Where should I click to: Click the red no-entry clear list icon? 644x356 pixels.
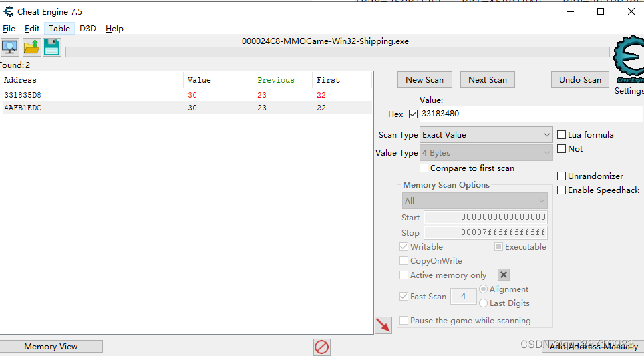[x=321, y=347]
